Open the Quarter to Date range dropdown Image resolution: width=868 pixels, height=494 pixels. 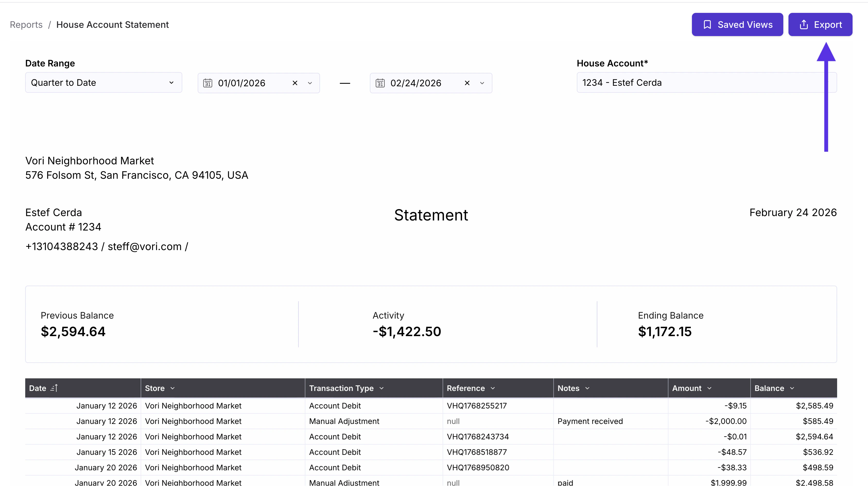click(x=103, y=83)
